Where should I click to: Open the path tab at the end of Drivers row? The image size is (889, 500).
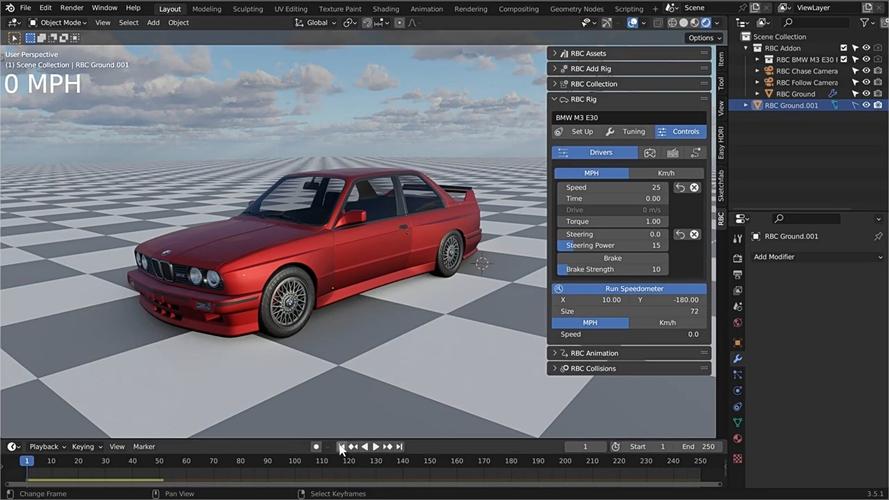coord(695,152)
